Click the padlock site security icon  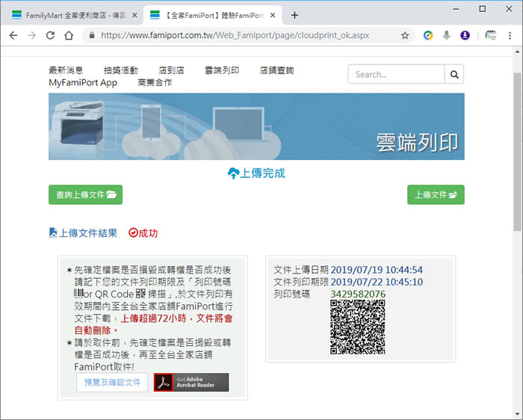click(92, 35)
